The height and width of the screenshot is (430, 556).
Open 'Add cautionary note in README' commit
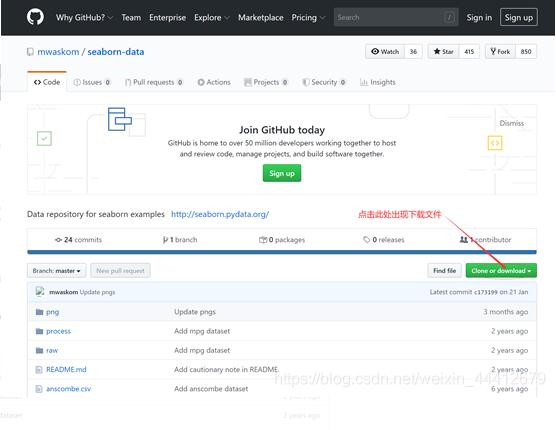coord(227,369)
